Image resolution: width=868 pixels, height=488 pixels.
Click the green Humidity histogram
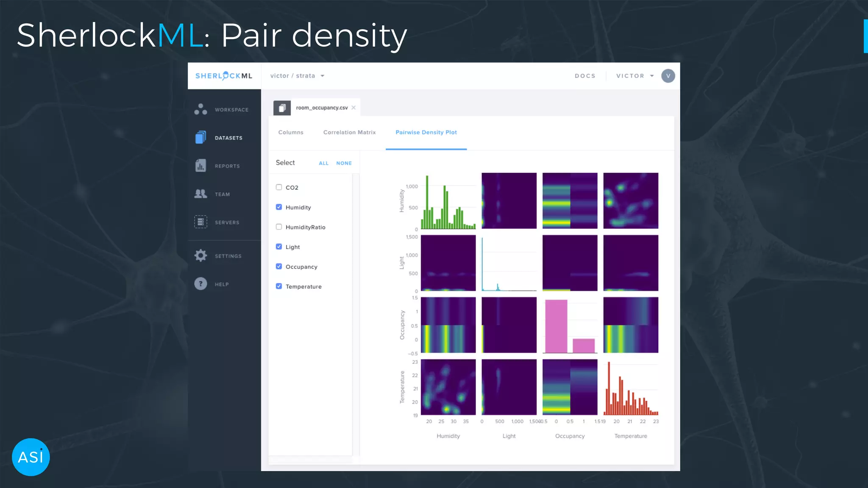[x=448, y=201]
